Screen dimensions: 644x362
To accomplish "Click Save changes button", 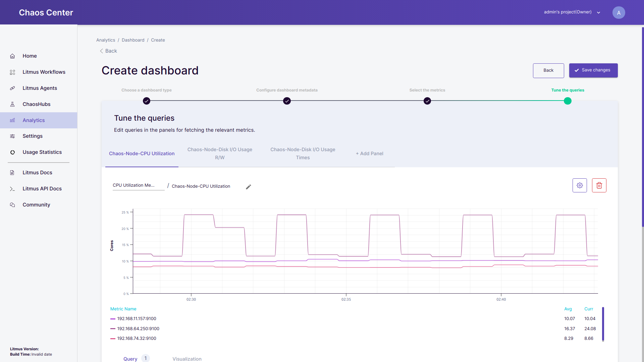I will (x=593, y=70).
